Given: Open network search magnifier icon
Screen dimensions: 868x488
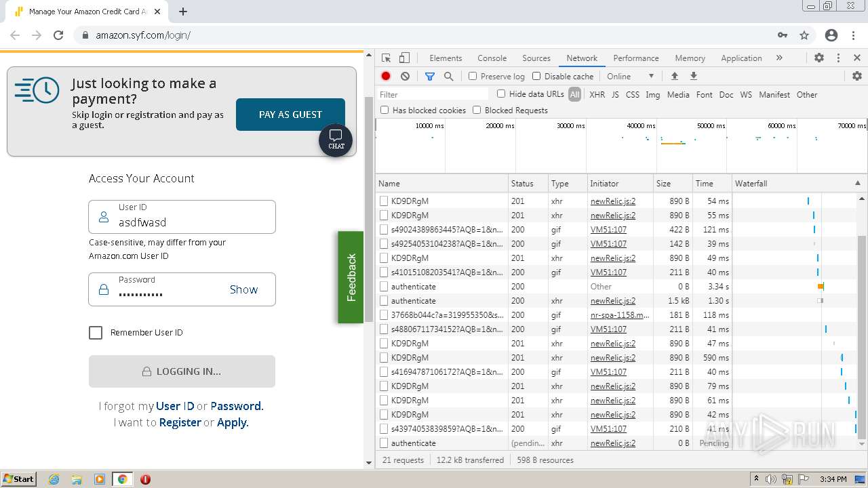Looking at the screenshot, I should coord(448,77).
